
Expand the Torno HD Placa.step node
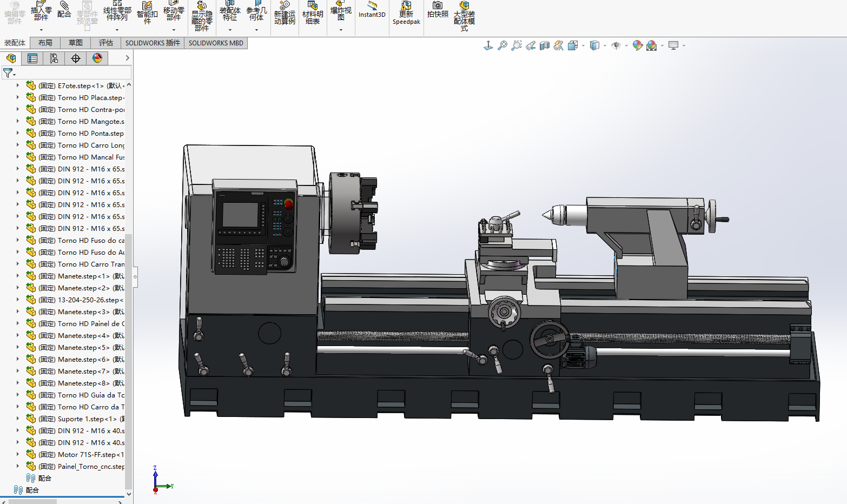[x=18, y=97]
